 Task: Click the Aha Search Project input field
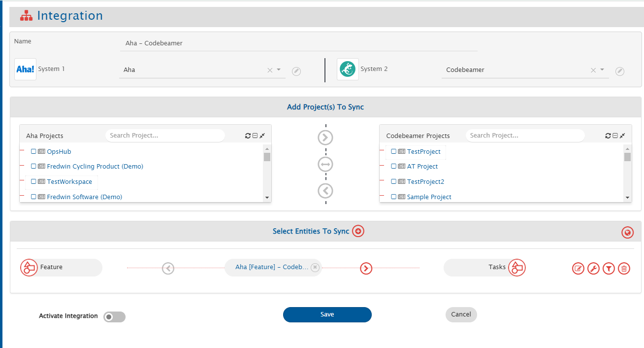[x=165, y=136]
